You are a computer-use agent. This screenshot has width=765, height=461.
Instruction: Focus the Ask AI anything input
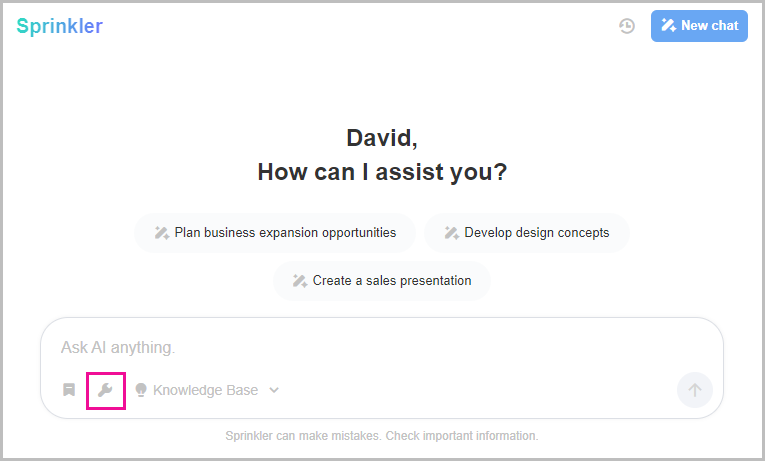coord(380,348)
